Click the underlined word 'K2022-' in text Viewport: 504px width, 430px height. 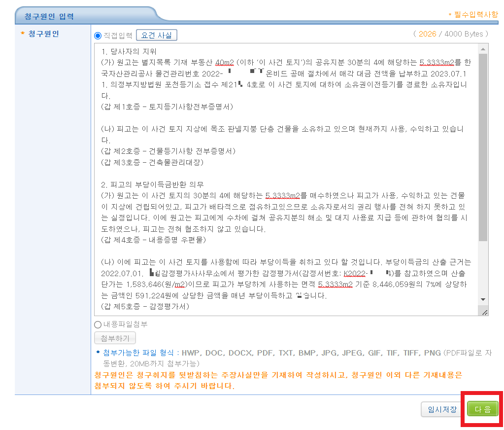point(356,274)
